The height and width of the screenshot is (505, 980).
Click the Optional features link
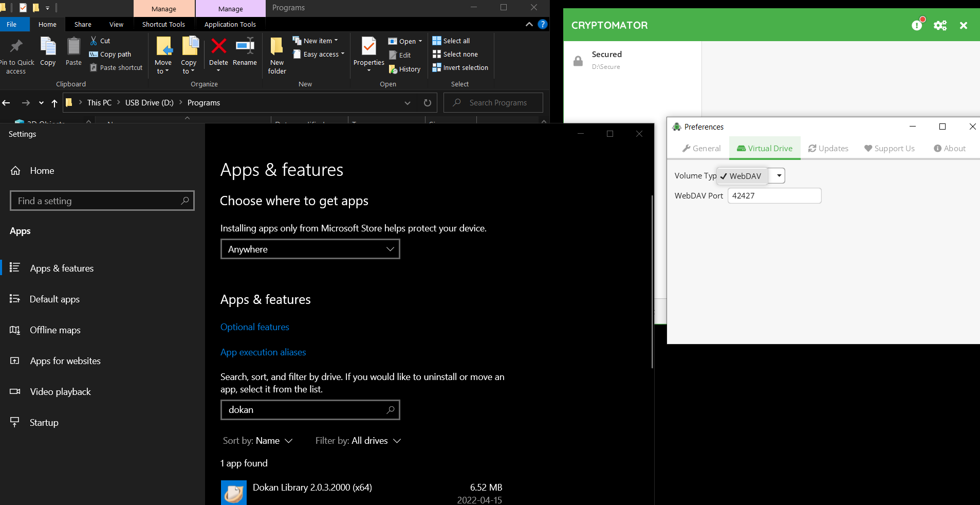point(255,327)
